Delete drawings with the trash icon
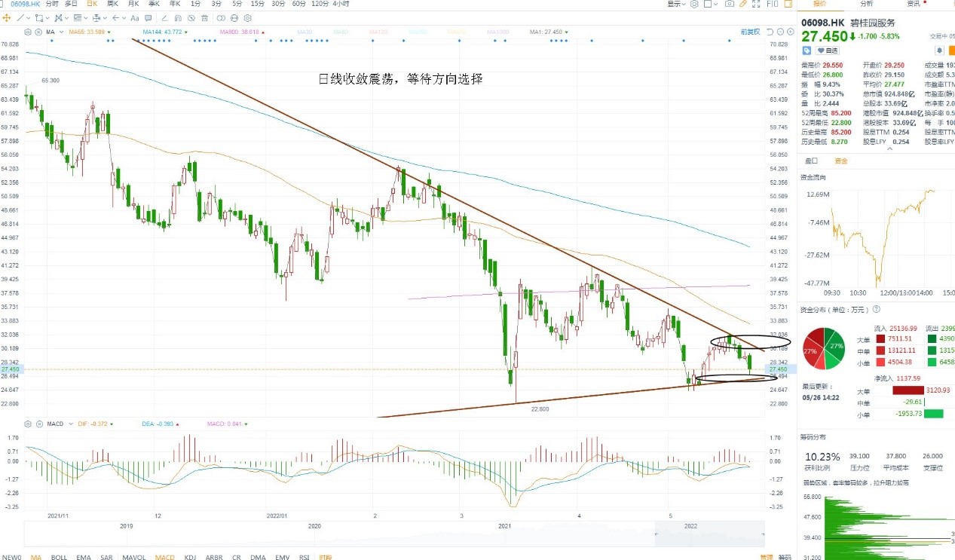This screenshot has height=560, width=955. coord(205,17)
